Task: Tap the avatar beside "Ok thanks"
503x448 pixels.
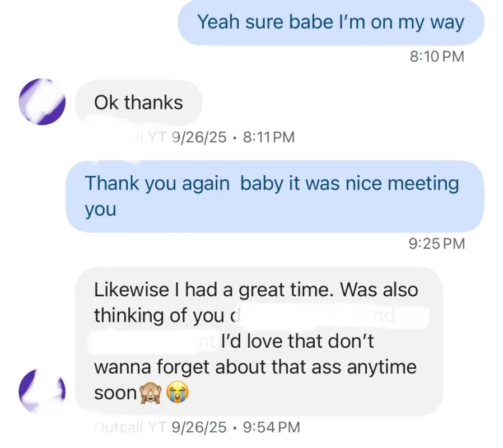Action: click(x=42, y=102)
